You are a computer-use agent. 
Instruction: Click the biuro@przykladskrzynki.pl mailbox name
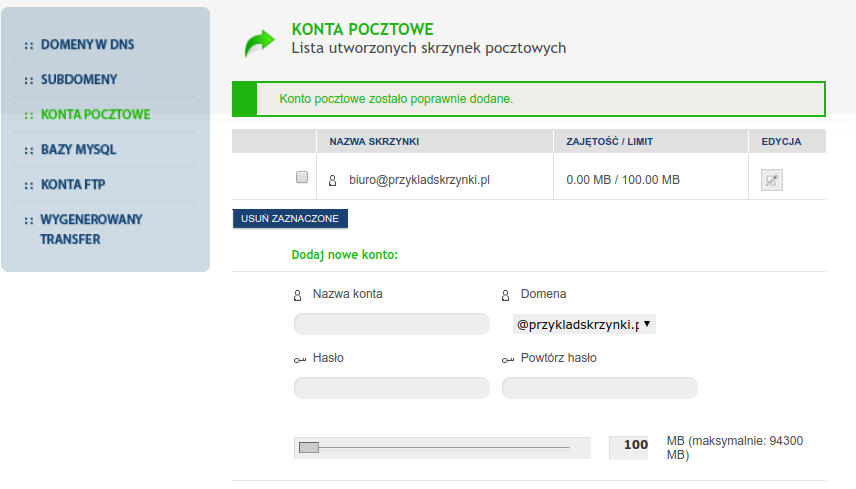tap(419, 180)
